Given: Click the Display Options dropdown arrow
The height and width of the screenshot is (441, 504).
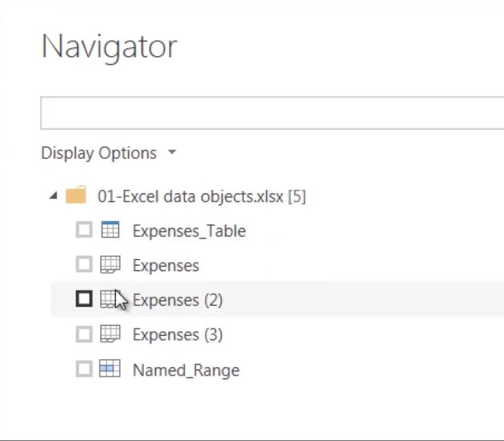Looking at the screenshot, I should pos(171,153).
